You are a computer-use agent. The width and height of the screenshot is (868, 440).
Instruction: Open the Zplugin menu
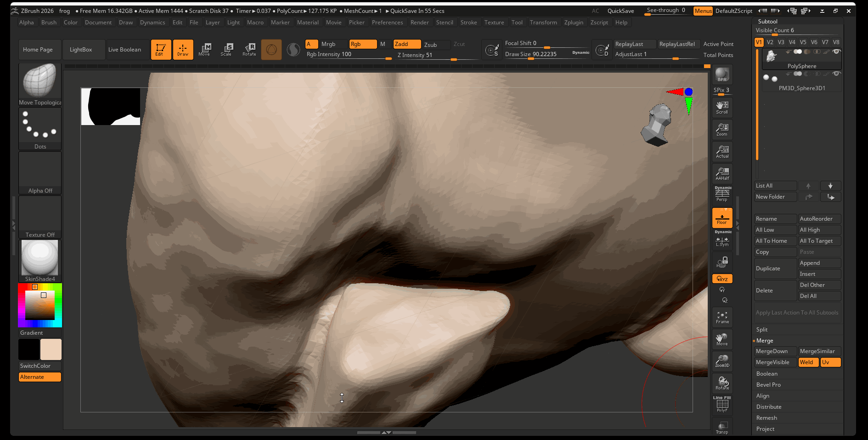click(x=574, y=23)
